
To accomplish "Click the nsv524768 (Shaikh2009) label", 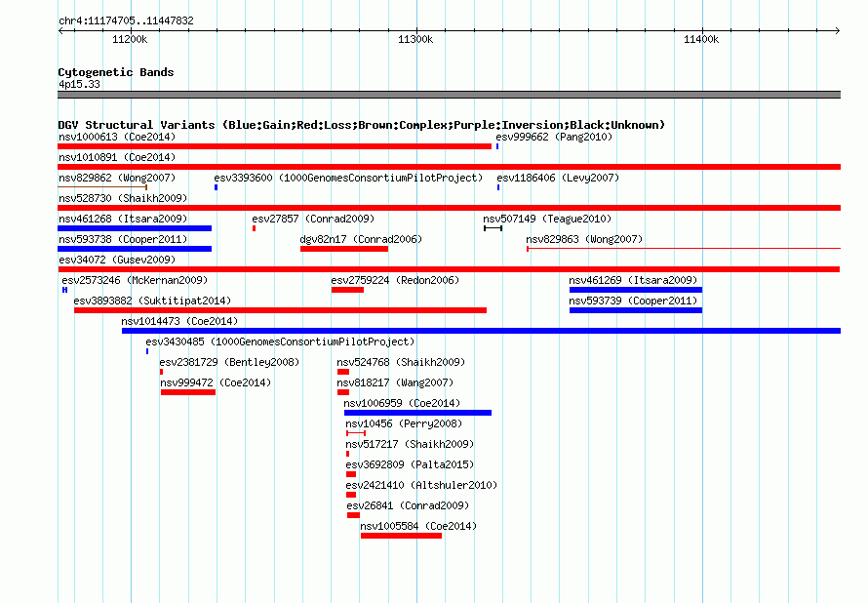I will [x=401, y=362].
